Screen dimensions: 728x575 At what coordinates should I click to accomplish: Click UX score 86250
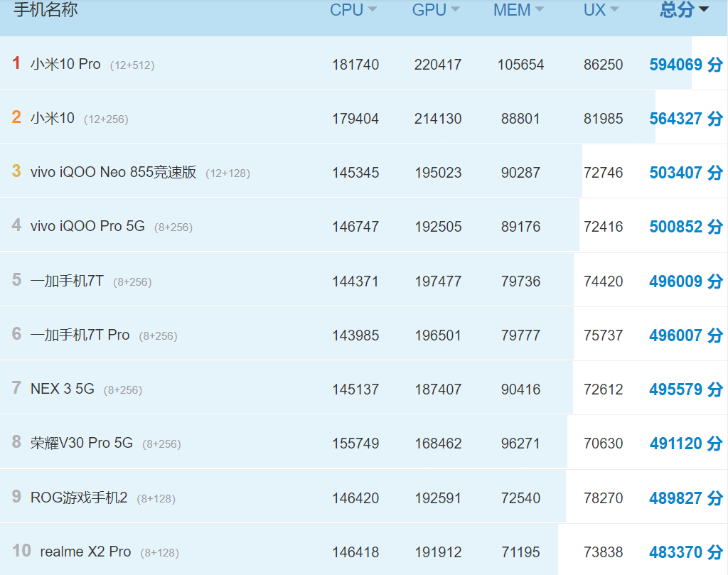(x=603, y=65)
